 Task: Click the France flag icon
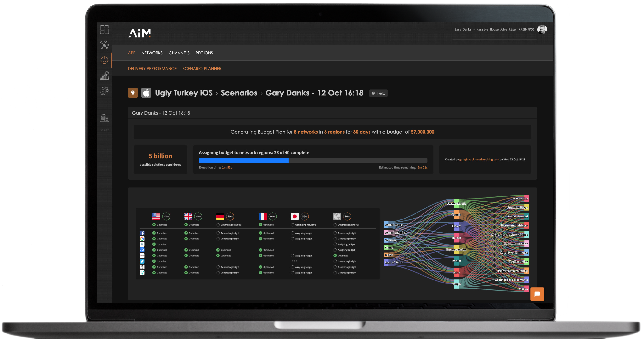coord(263,216)
